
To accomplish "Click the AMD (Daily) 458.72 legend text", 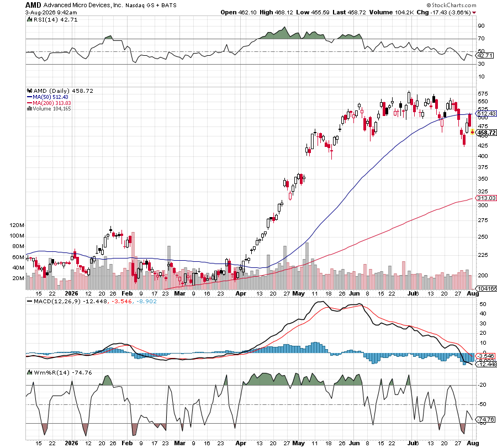I will [x=64, y=91].
